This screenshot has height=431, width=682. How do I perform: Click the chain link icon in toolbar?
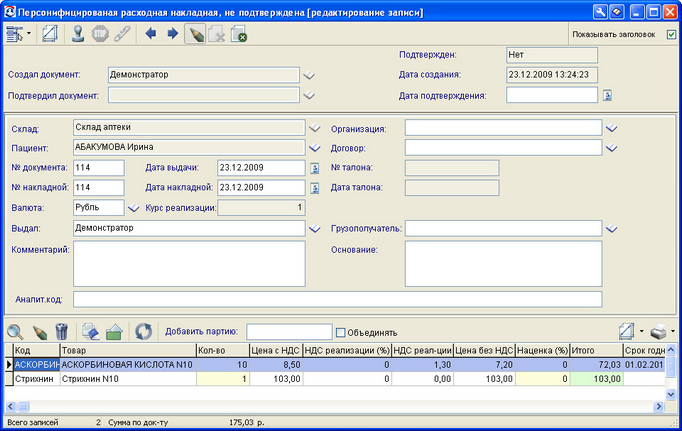coord(122,34)
